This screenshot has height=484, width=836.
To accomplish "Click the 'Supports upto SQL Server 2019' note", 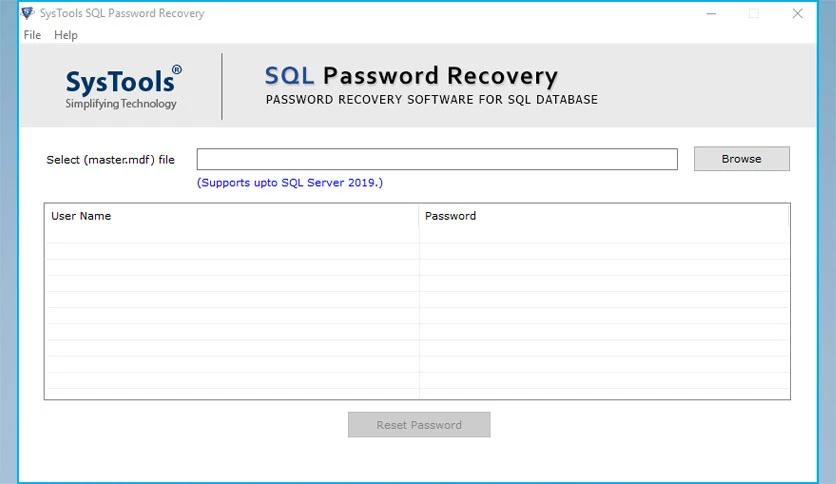I will tap(290, 183).
